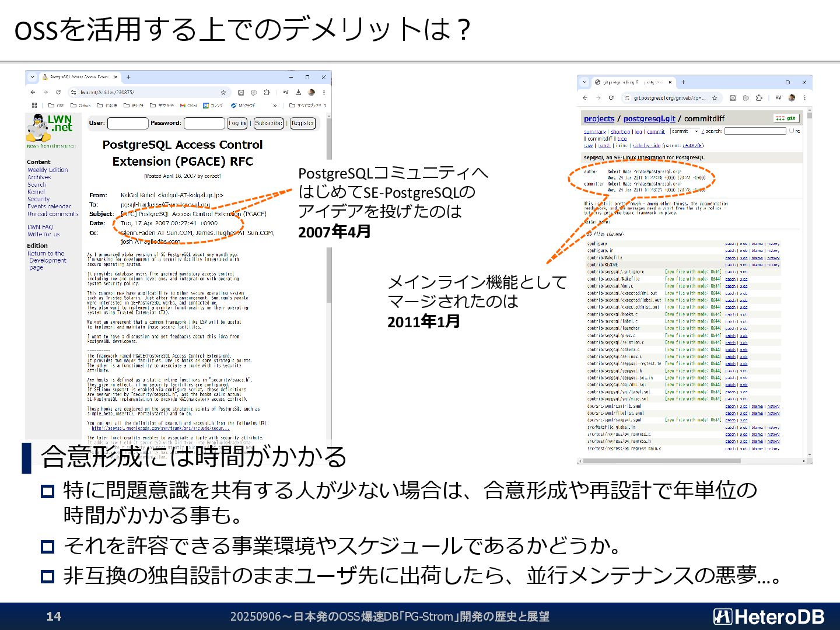The width and height of the screenshot is (840, 630).
Task: Bookmark the lwn.net page with the star
Action: [x=223, y=92]
